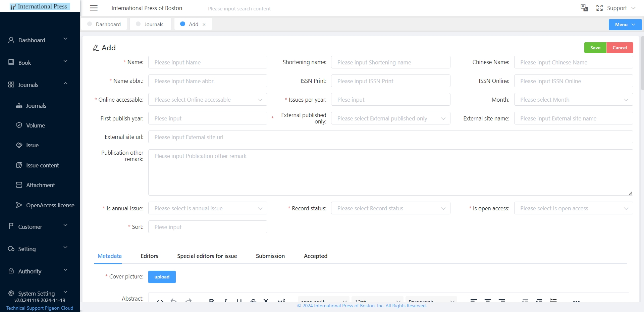The width and height of the screenshot is (644, 312).
Task: Click the Sort input field
Action: click(x=208, y=227)
